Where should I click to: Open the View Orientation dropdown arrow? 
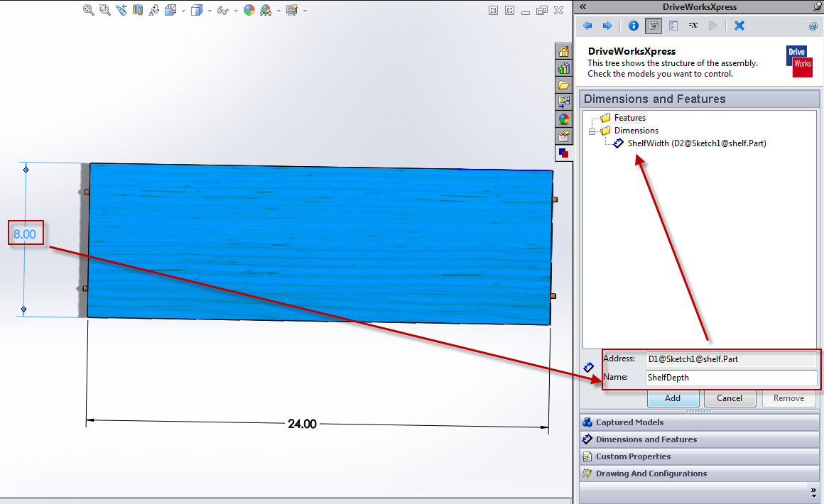[183, 11]
